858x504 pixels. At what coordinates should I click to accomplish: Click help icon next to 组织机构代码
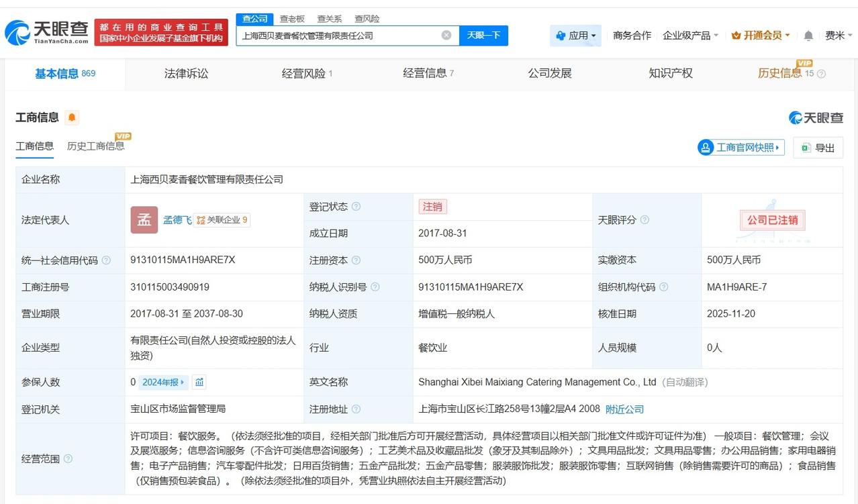(663, 287)
